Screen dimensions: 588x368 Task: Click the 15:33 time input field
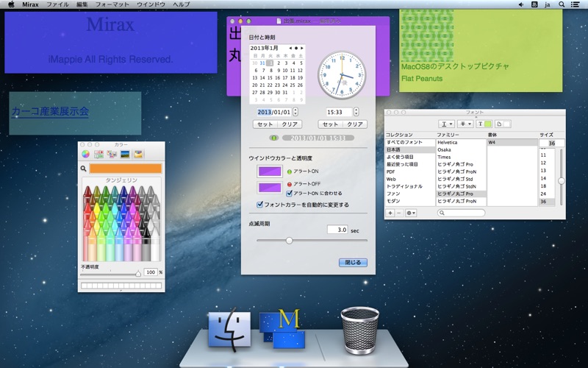[339, 112]
